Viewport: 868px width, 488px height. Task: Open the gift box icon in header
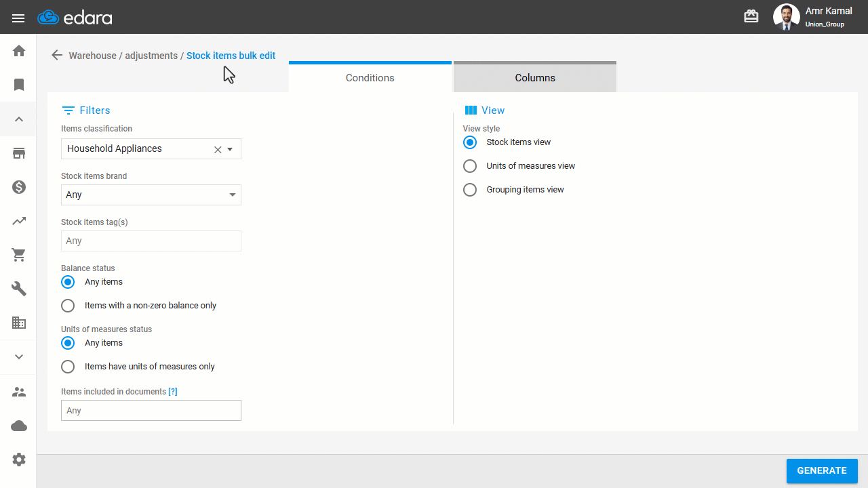click(x=751, y=17)
